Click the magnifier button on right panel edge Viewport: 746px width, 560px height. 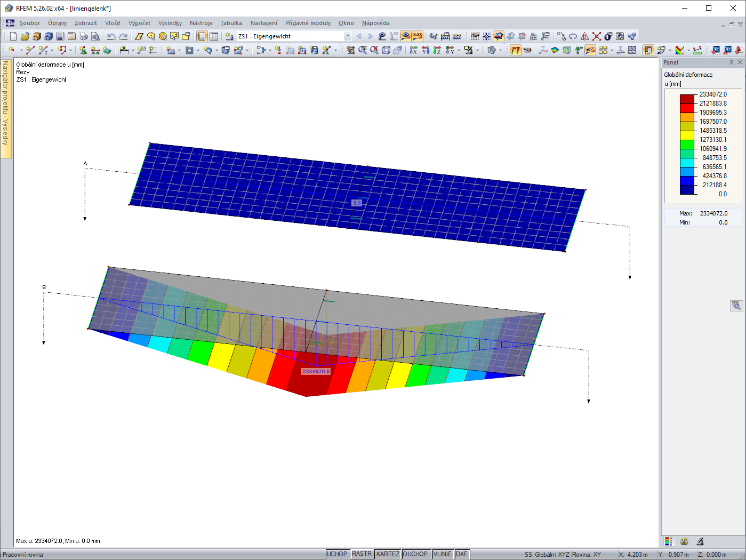(x=736, y=306)
